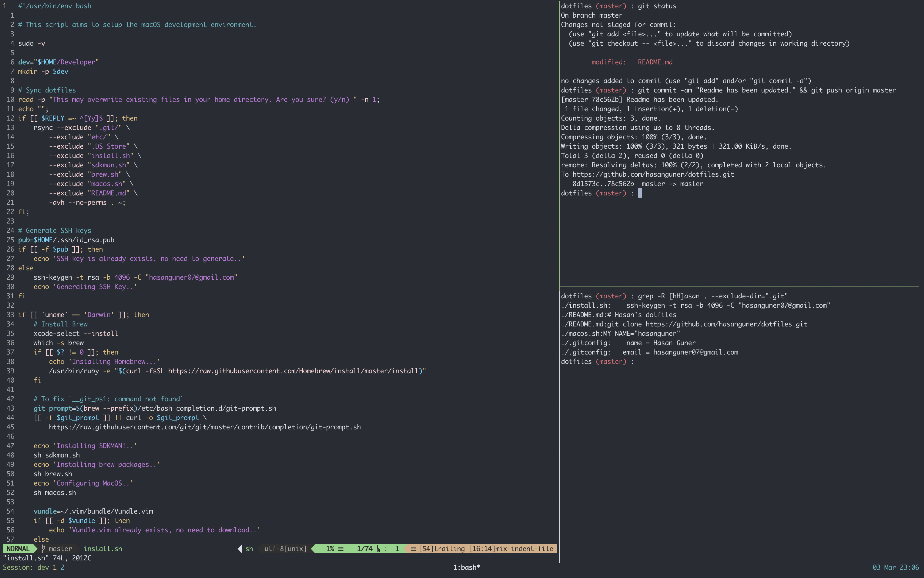Click the 'vundle=~/.vim/bundle/Vundle.vim' line
Image resolution: width=924 pixels, height=578 pixels.
93,511
